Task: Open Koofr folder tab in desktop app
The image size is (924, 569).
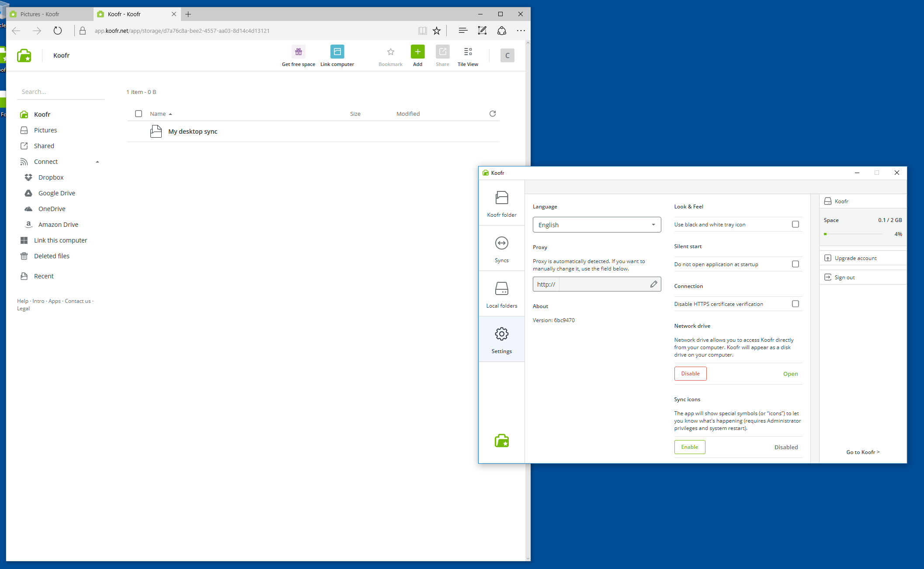Action: point(501,204)
